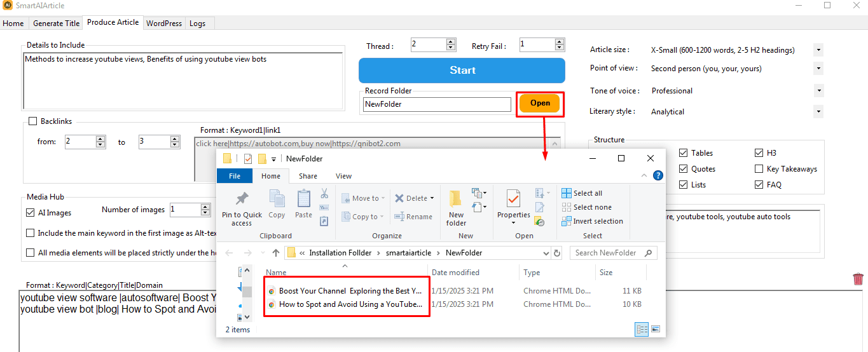Image resolution: width=868 pixels, height=352 pixels.
Task: Click the Edit icon in Open group
Action: click(x=540, y=207)
